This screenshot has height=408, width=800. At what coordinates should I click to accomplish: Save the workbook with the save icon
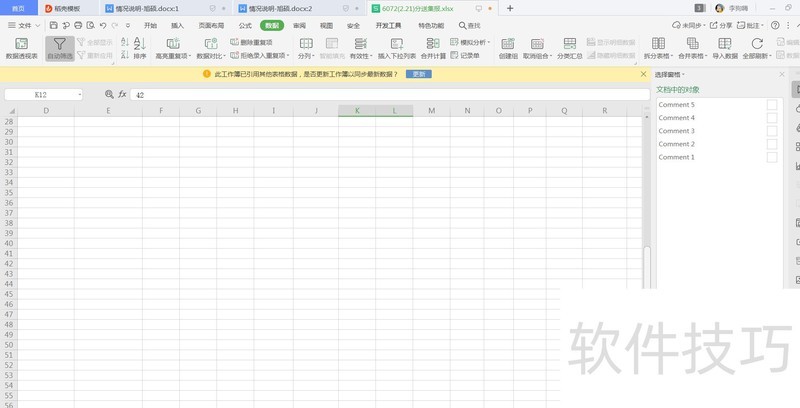pos(54,25)
